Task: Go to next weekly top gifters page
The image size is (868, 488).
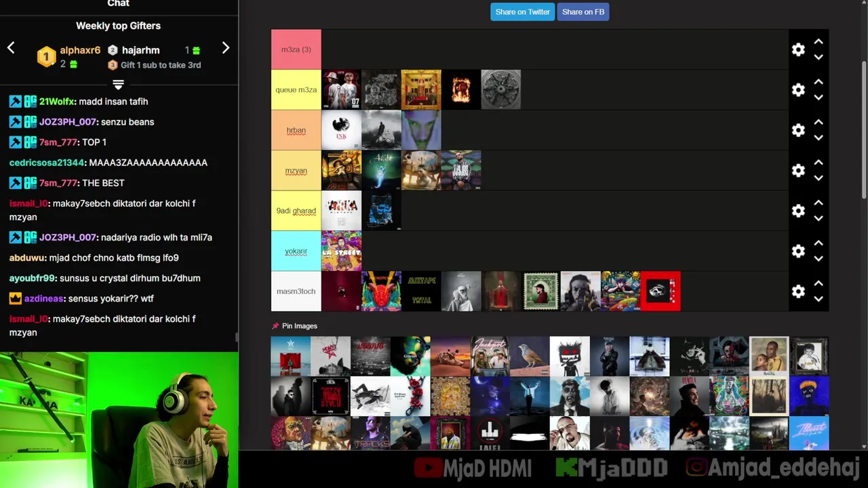Action: (x=226, y=48)
